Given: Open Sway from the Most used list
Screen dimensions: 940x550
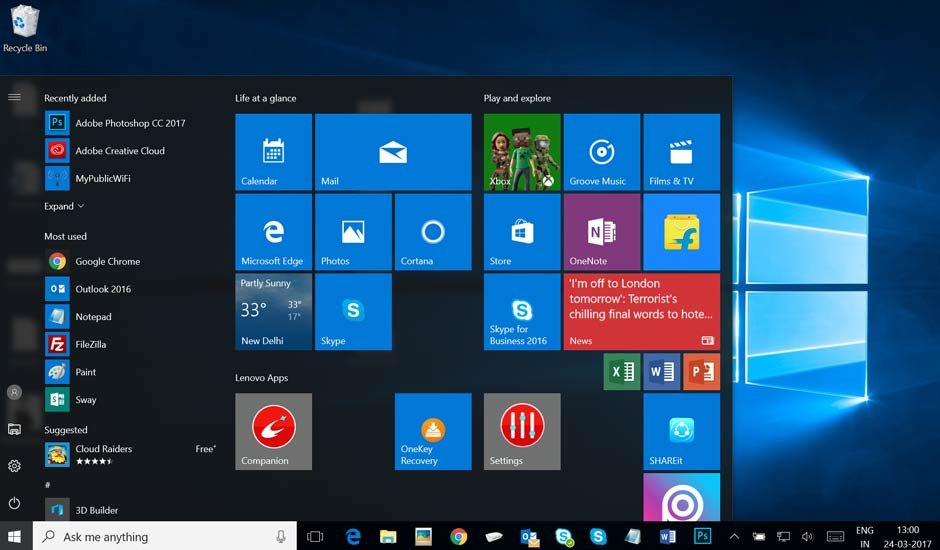Looking at the screenshot, I should (129, 399).
